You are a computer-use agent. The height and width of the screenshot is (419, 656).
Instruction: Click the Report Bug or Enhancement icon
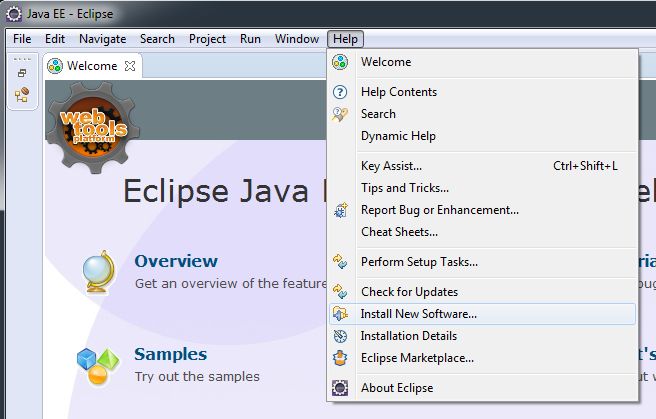(341, 210)
